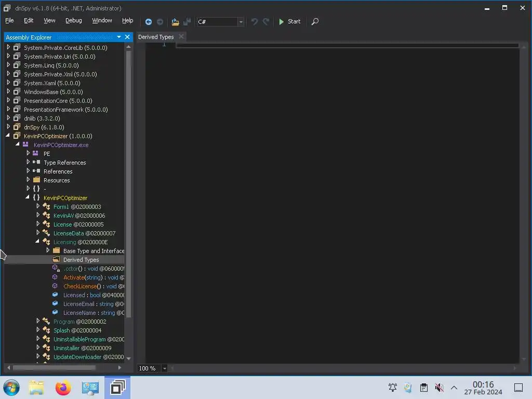Show hidden tray icons chevron

click(x=454, y=388)
